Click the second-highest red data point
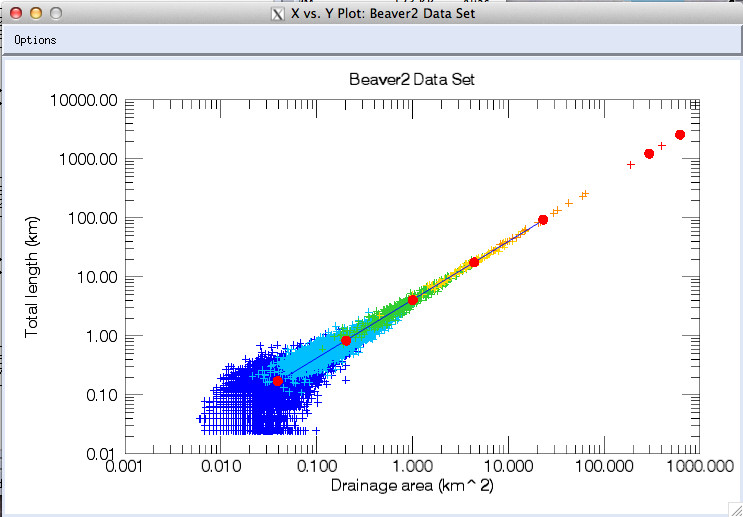Screen dimensions: 743x517 coord(649,154)
